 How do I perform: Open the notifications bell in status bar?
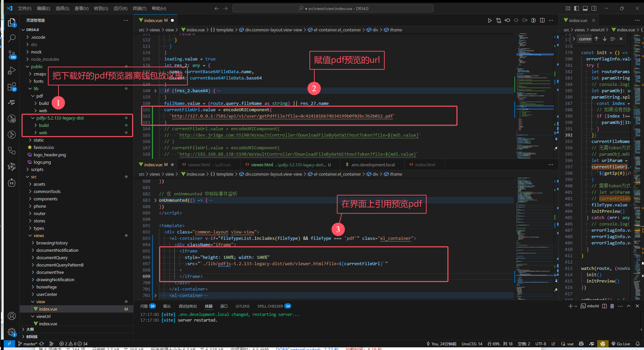point(637,344)
